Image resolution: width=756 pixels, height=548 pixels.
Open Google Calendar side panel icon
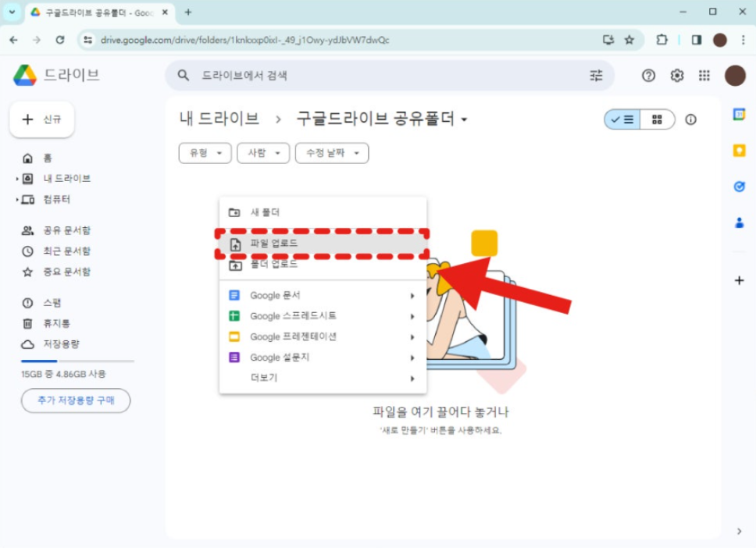coord(739,114)
